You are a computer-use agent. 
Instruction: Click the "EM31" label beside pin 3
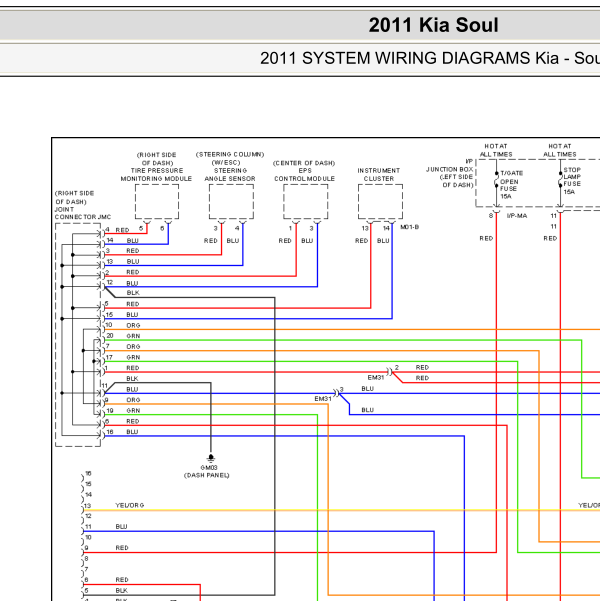tap(323, 399)
